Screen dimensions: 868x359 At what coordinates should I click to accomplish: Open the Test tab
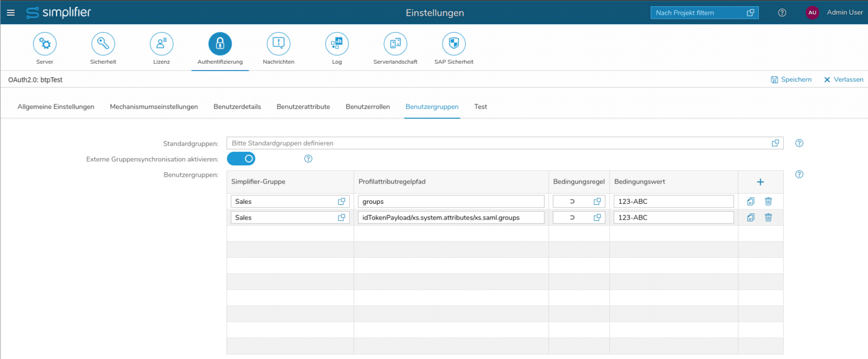(480, 107)
